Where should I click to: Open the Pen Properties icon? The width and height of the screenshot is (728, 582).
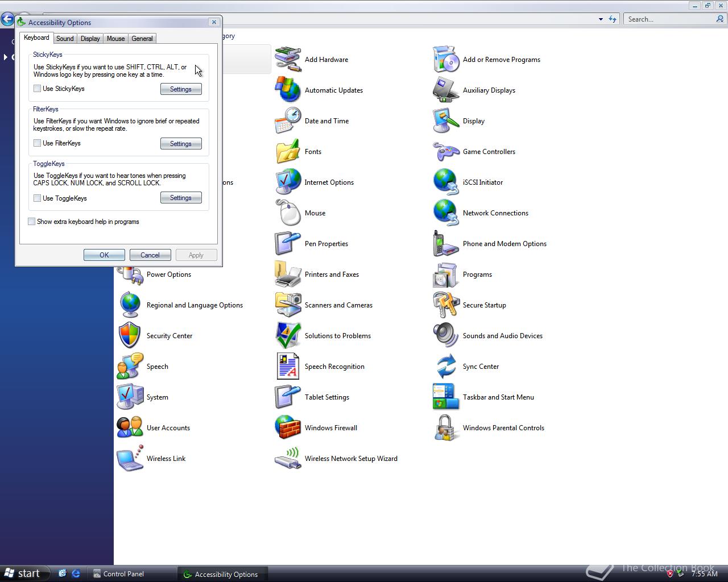[288, 244]
